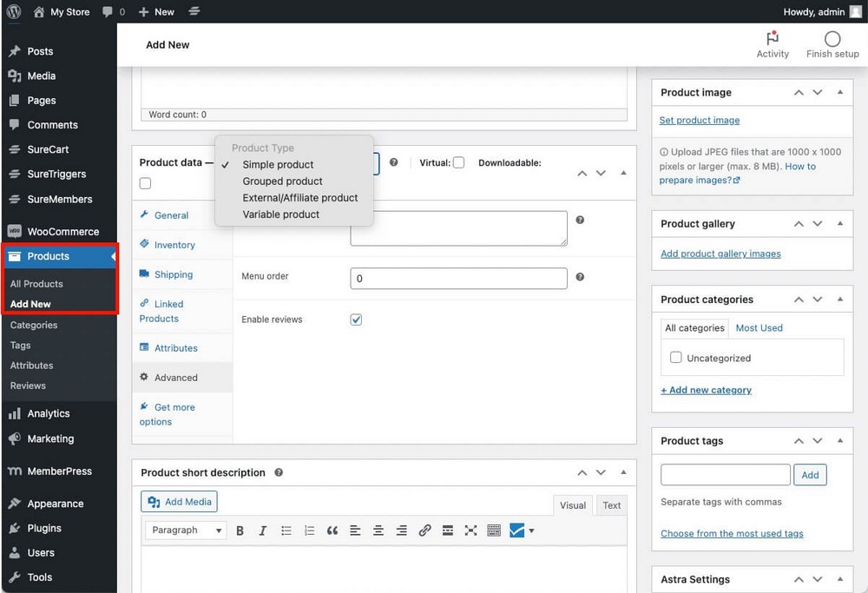Switch to Most Used categories tab
This screenshot has height=593, width=868.
759,328
